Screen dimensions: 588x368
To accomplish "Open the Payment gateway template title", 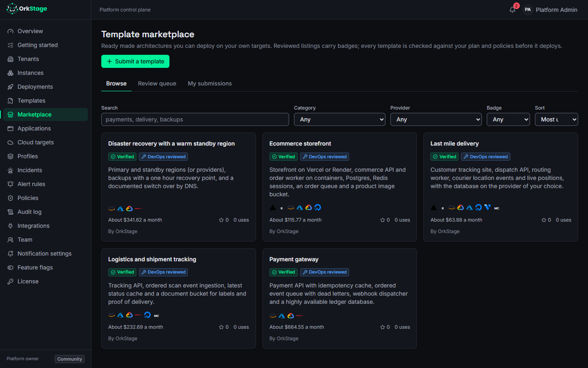I will (x=294, y=259).
